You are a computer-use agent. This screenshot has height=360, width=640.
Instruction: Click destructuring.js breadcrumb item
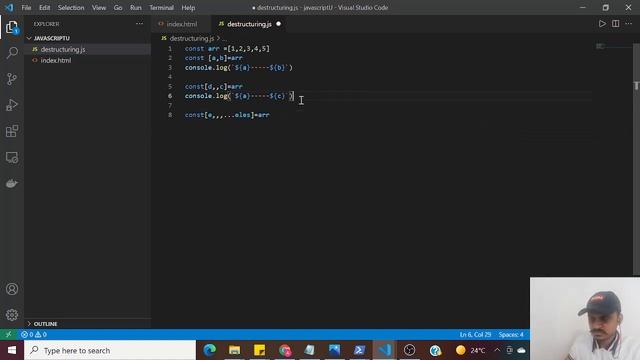tap(191, 38)
